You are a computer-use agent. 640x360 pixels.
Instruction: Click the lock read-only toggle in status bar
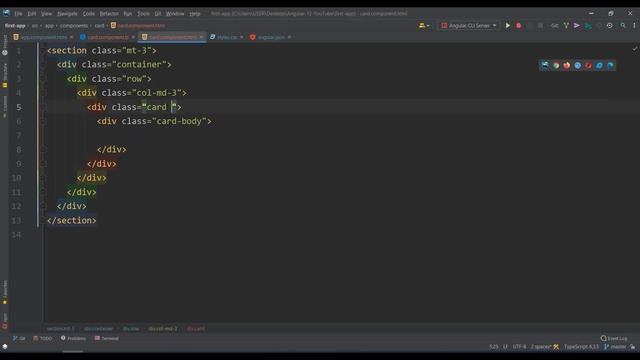(632, 347)
